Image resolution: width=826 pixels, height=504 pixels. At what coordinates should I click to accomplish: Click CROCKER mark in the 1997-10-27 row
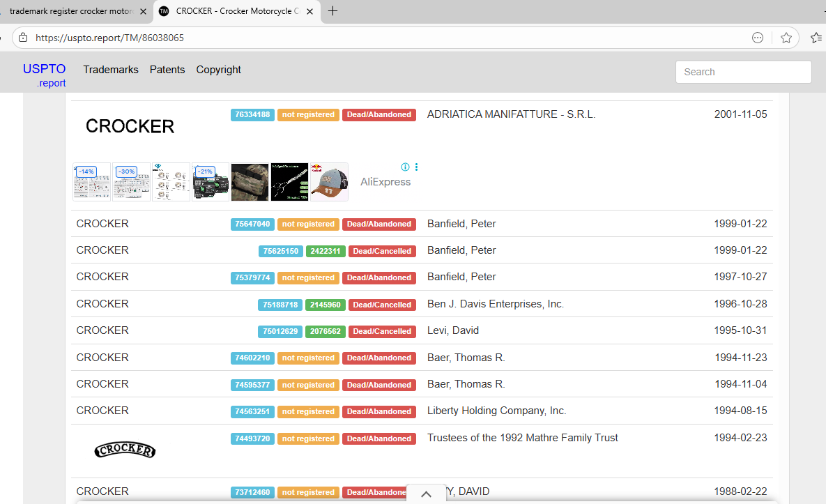click(102, 277)
